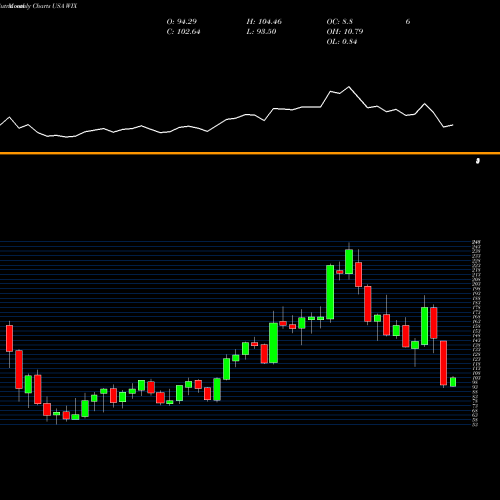
Task: Click the OC: 8.8 value
Action: coord(340,22)
